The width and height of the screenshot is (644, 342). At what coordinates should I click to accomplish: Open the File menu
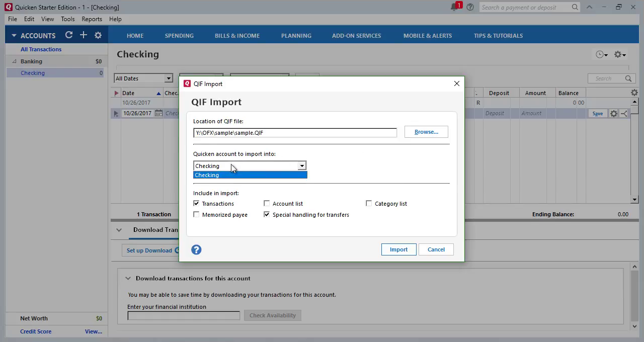13,19
